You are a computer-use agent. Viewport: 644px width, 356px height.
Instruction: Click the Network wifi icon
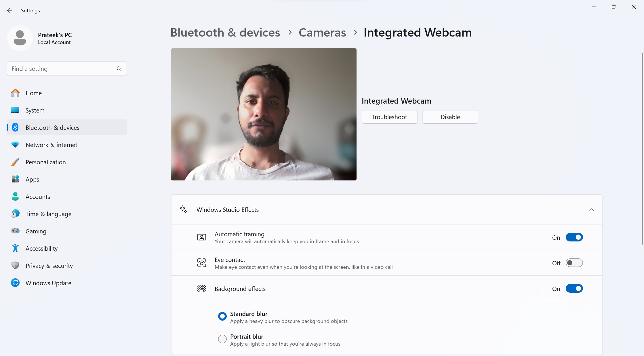15,145
